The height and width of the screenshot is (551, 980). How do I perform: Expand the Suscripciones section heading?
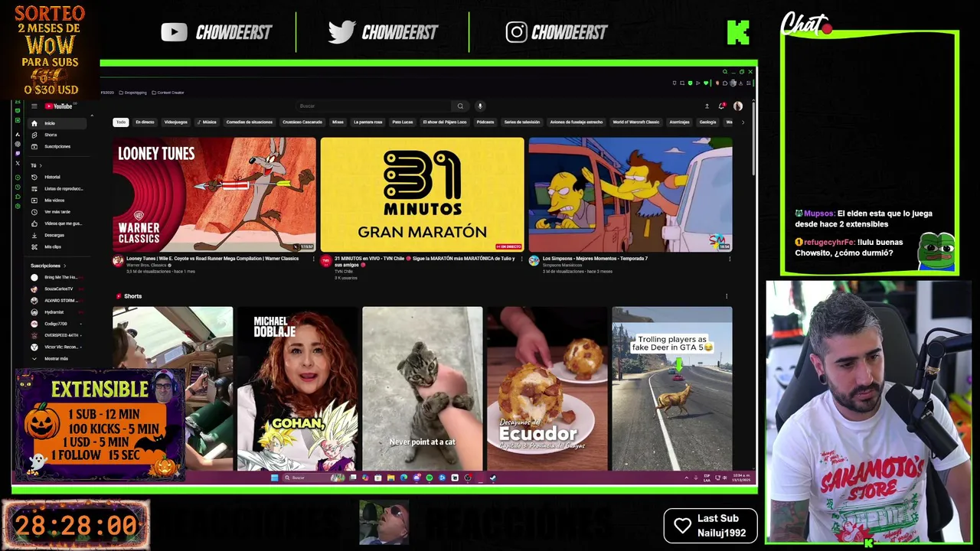tap(48, 266)
